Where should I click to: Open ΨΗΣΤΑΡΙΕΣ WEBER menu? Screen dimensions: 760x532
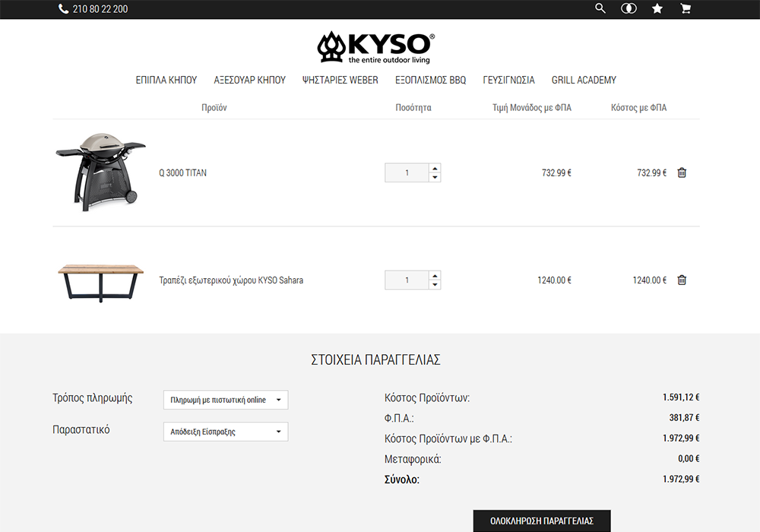pos(340,80)
